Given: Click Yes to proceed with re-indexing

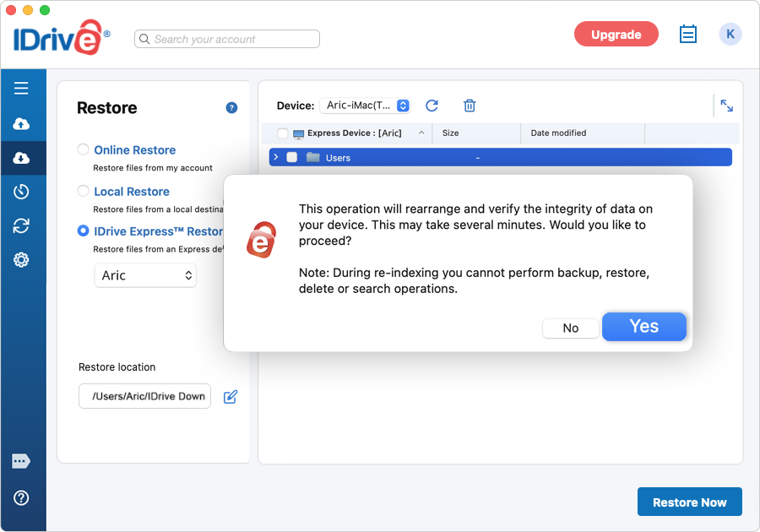Looking at the screenshot, I should point(644,327).
